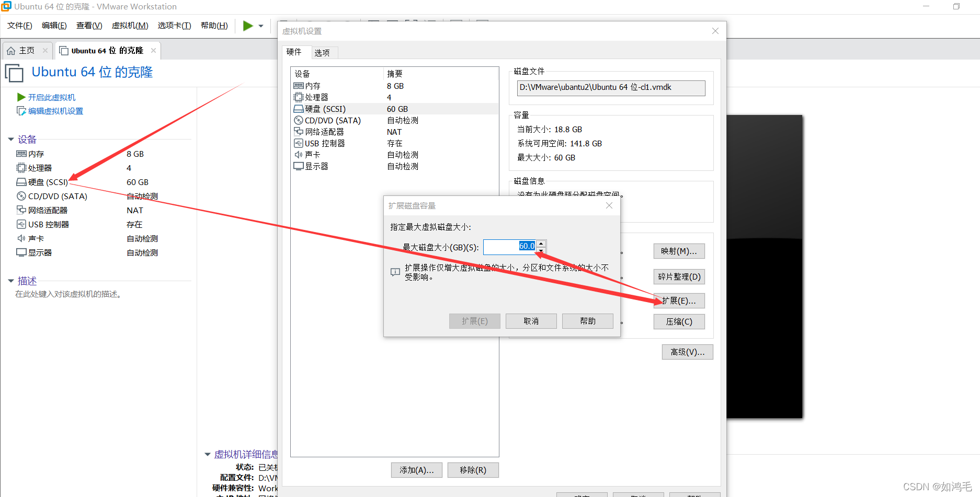
Task: Select 处理器 row icon in settings device list
Action: [299, 97]
